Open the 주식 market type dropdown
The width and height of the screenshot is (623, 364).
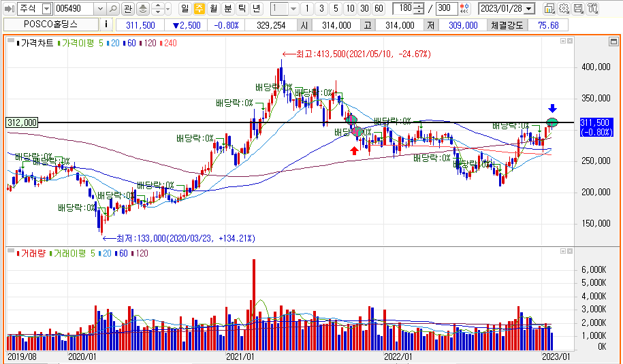47,8
